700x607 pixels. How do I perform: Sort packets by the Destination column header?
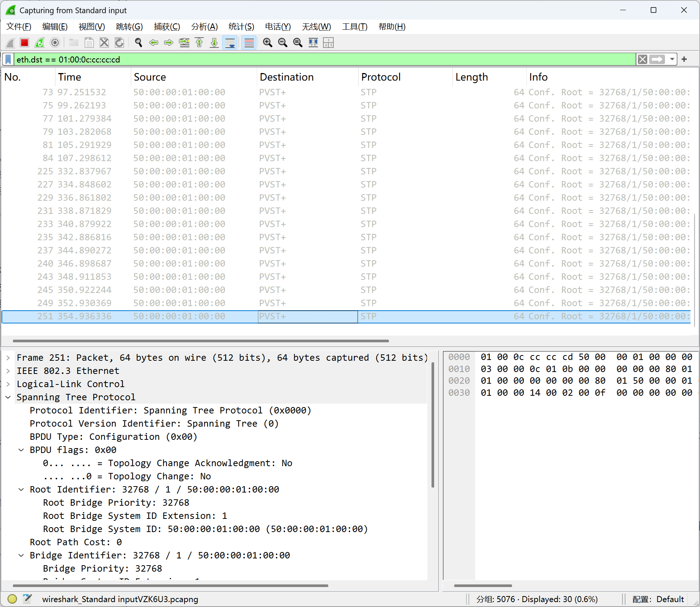pyautogui.click(x=308, y=77)
